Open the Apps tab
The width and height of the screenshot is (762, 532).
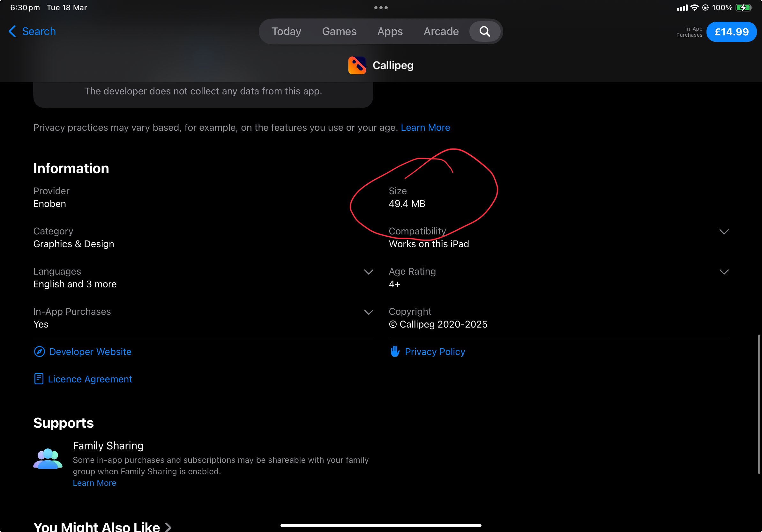pos(390,32)
